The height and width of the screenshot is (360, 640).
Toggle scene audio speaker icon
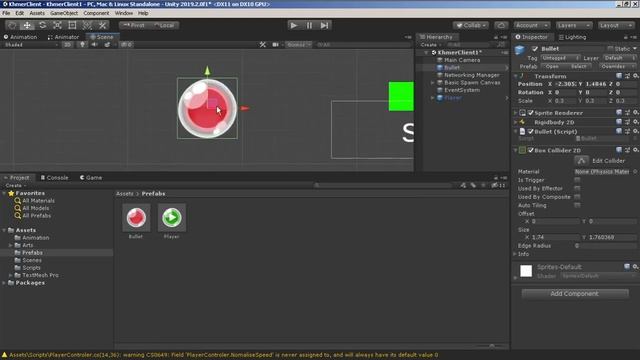94,44
